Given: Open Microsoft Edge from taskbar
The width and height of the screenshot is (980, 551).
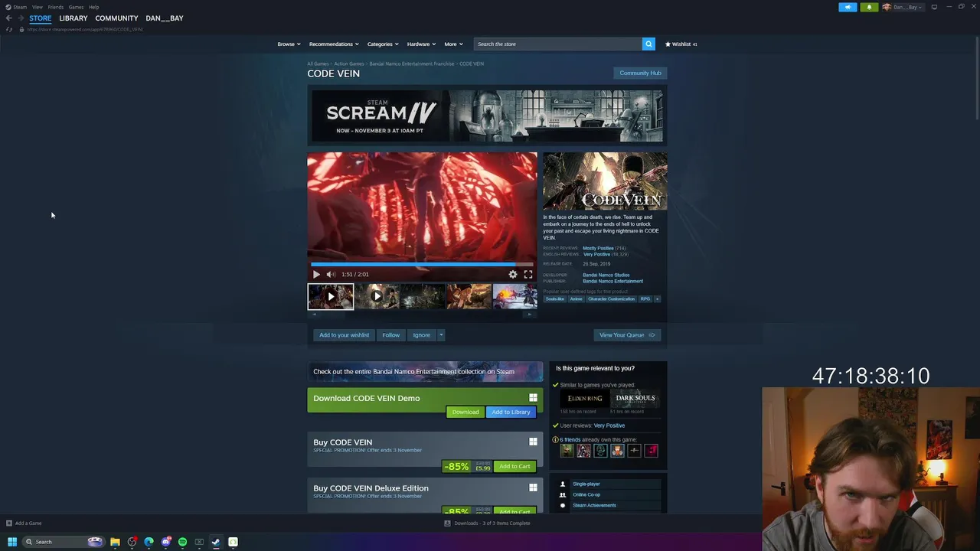Looking at the screenshot, I should click(x=149, y=542).
